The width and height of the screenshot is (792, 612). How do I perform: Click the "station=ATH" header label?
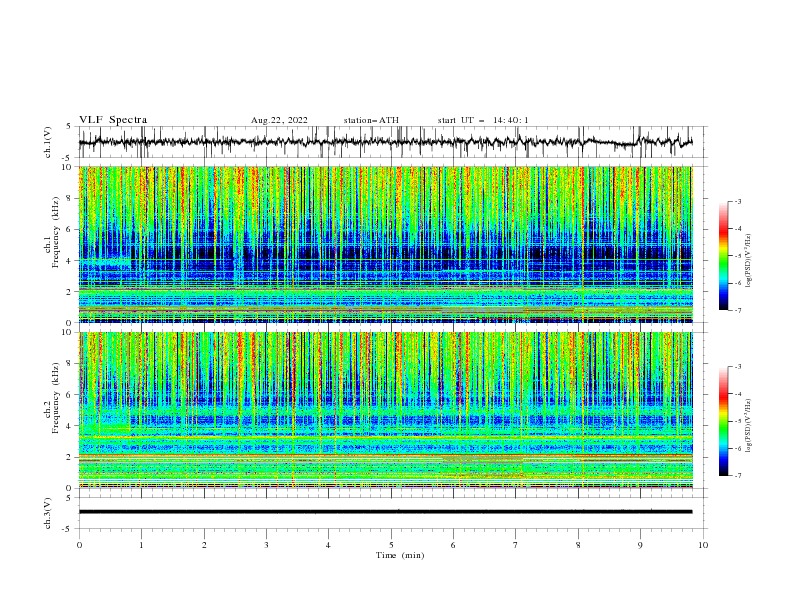371,120
